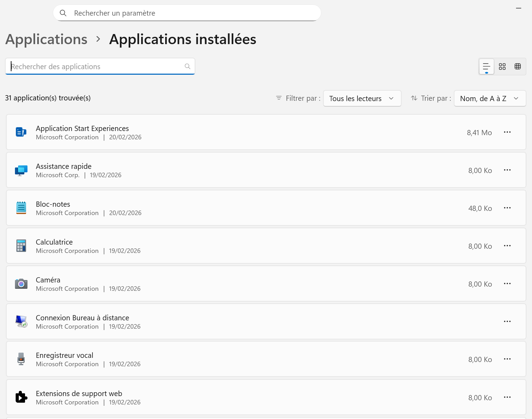The width and height of the screenshot is (532, 419).
Task: Click the Bloc-notes notepad icon
Action: pyautogui.click(x=21, y=208)
